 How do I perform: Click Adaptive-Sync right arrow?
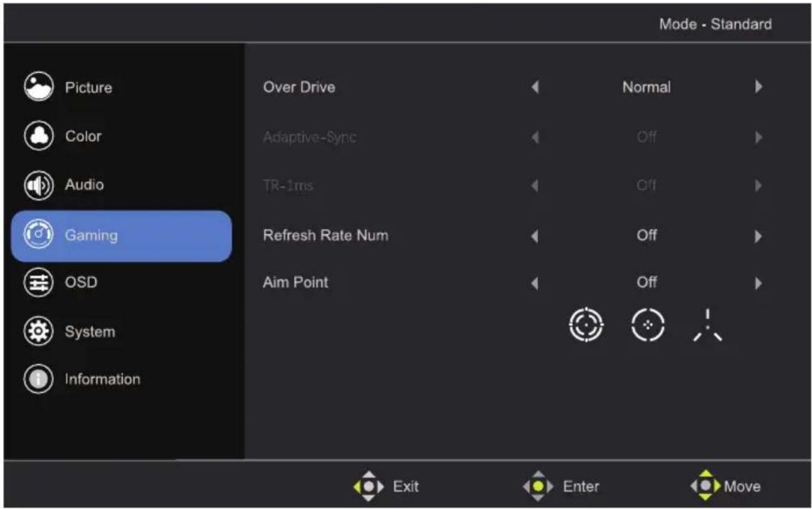(759, 137)
